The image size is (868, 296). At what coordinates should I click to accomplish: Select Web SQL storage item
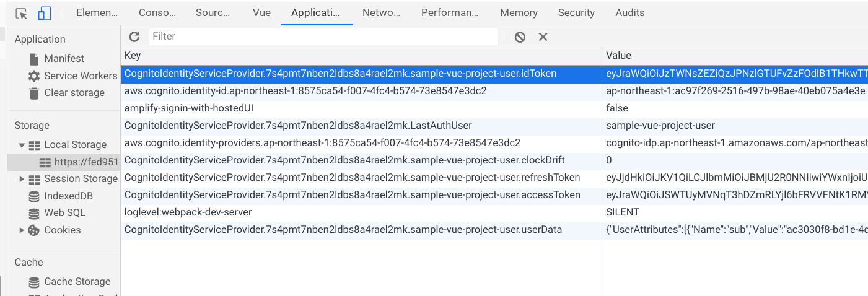64,213
